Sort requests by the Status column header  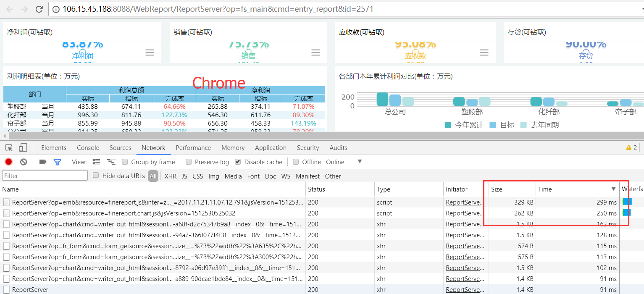click(340, 189)
